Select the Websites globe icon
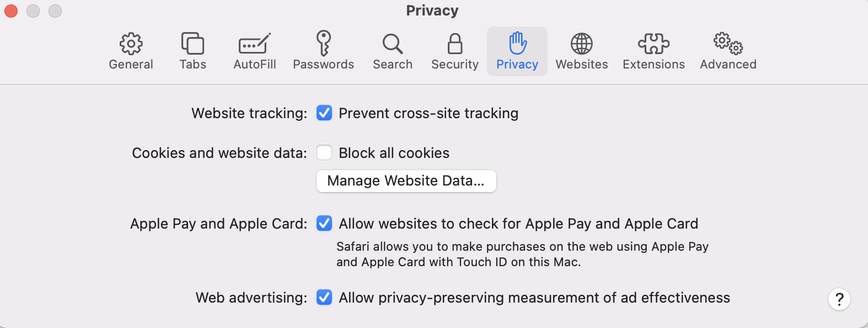868x328 pixels. (582, 44)
